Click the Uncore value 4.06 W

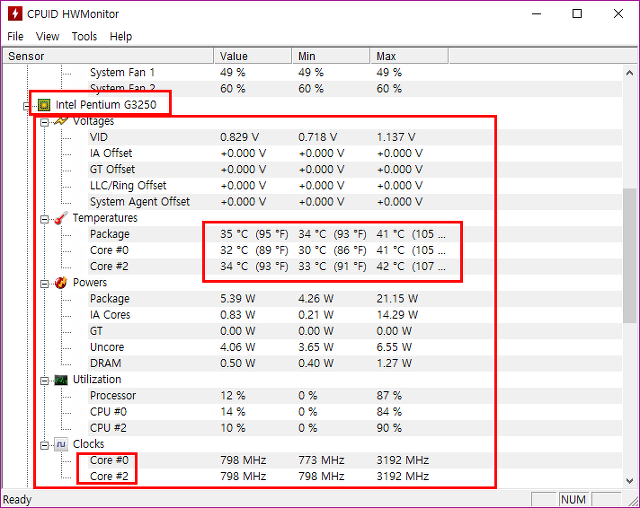238,347
